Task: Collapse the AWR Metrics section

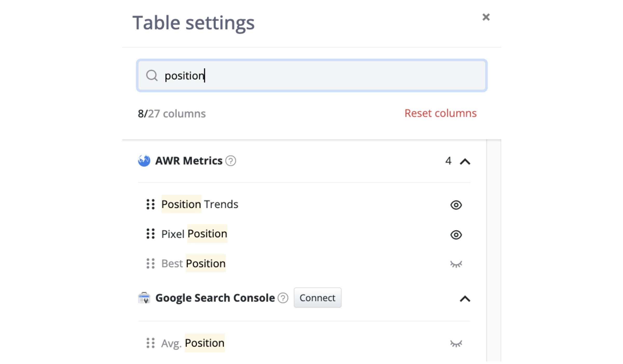Action: click(x=465, y=162)
